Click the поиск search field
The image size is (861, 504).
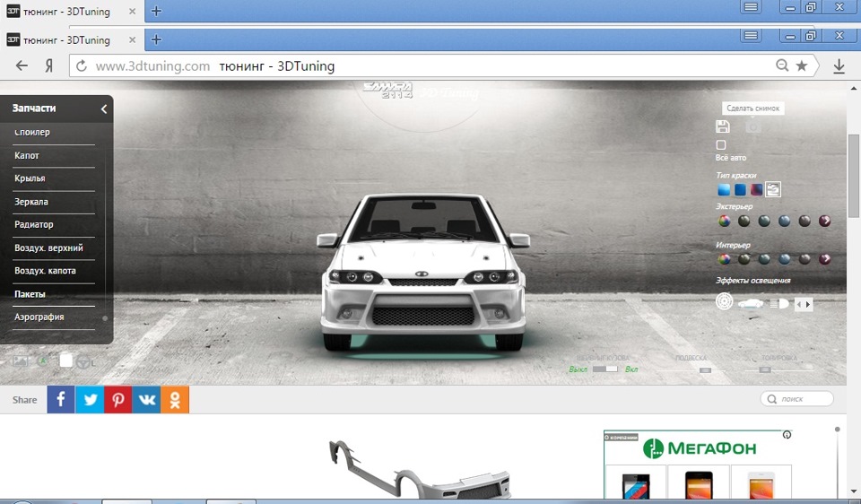point(796,398)
